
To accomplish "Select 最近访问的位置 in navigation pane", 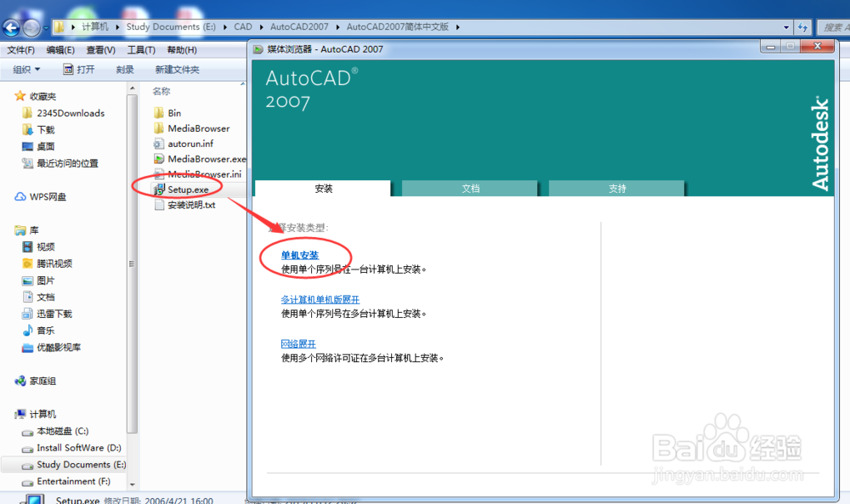I will pos(67,163).
